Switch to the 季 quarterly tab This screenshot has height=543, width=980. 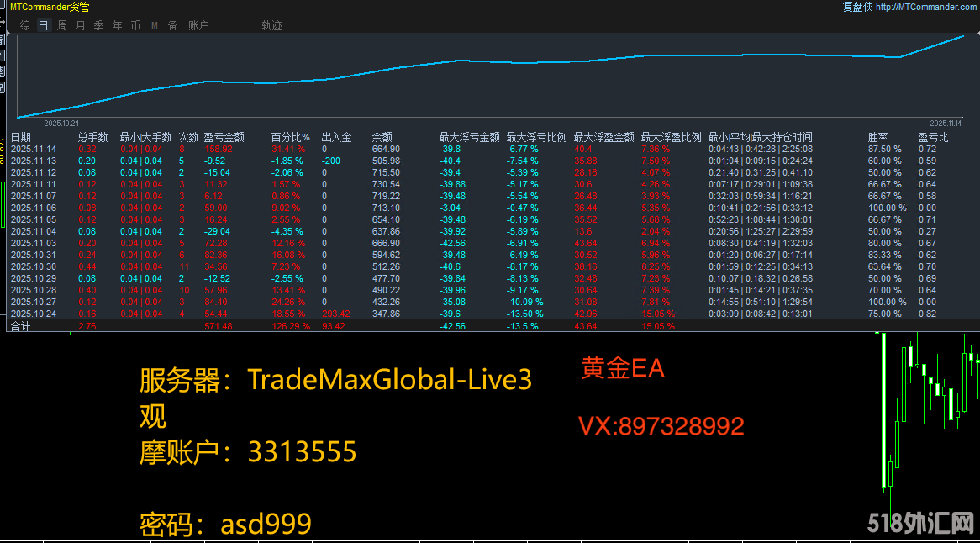click(x=98, y=25)
